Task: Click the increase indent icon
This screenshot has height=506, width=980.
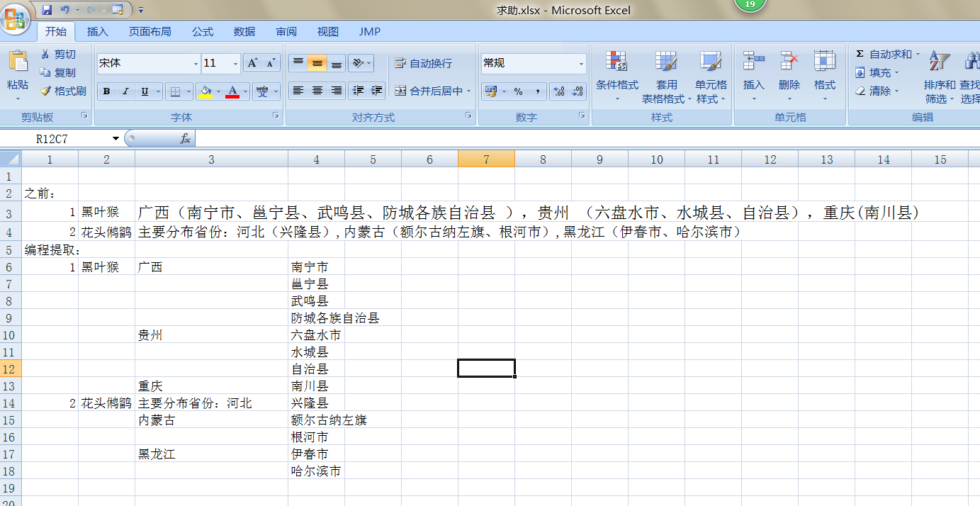Action: pyautogui.click(x=377, y=91)
